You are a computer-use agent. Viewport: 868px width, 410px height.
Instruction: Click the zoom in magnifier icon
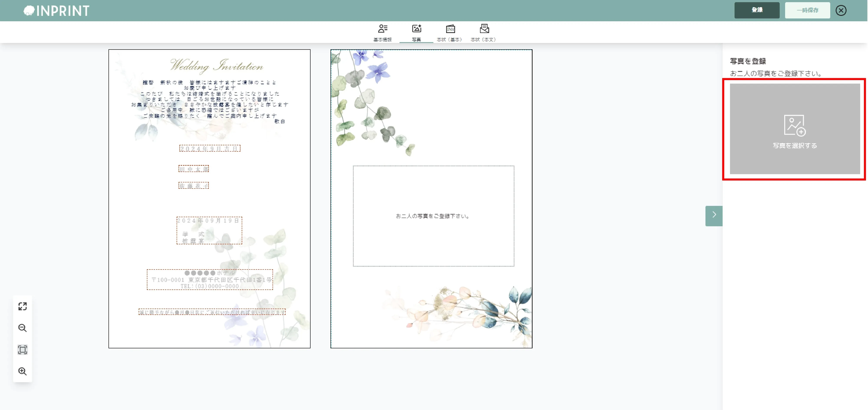point(23,371)
